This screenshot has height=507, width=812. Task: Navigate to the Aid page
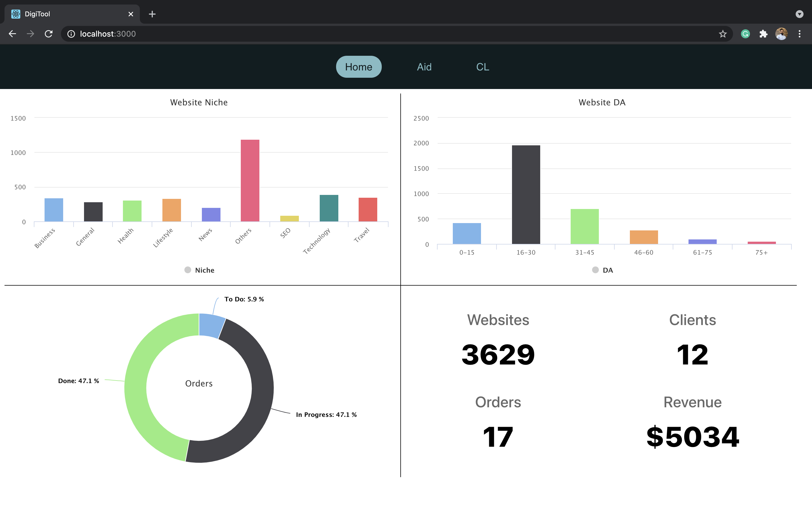coord(424,67)
